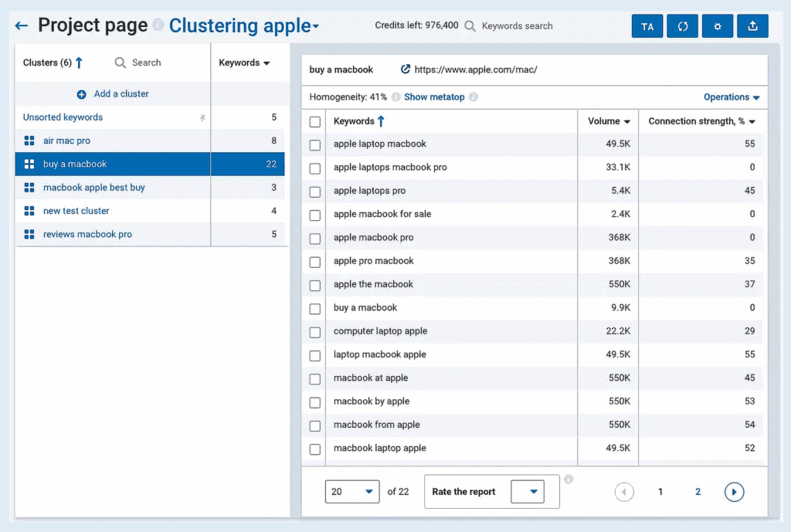
Task: Toggle the select-all checkbox in Keywords header
Action: 315,121
